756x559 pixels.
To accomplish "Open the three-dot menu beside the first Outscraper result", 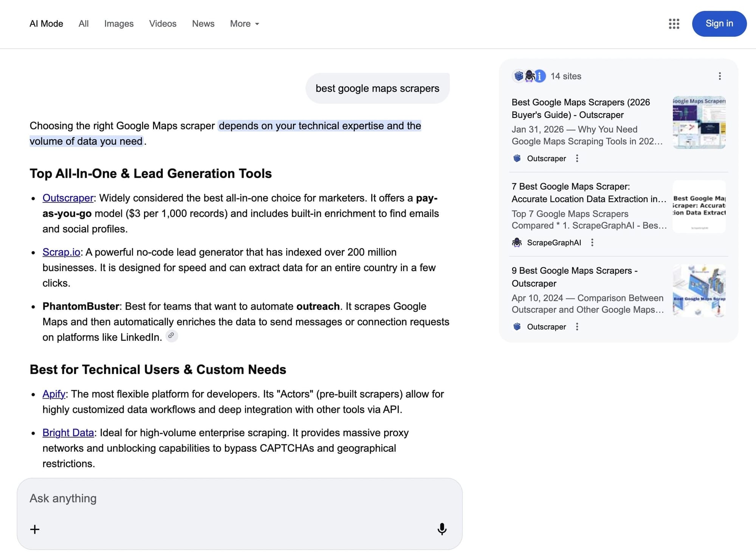I will 577,158.
